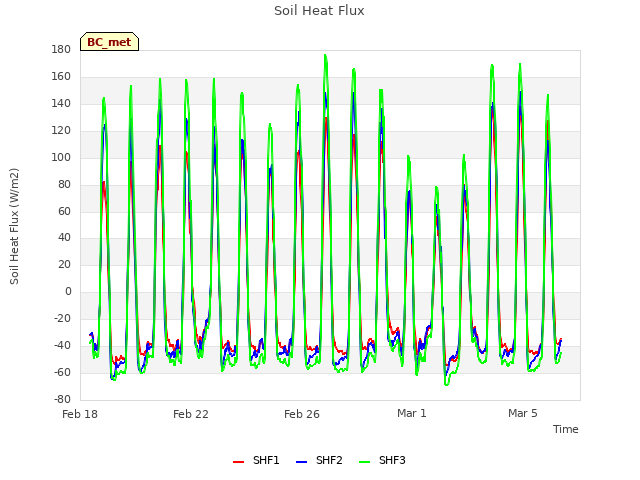Click the SHF2 legend label
The width and height of the screenshot is (640, 480).
329,460
